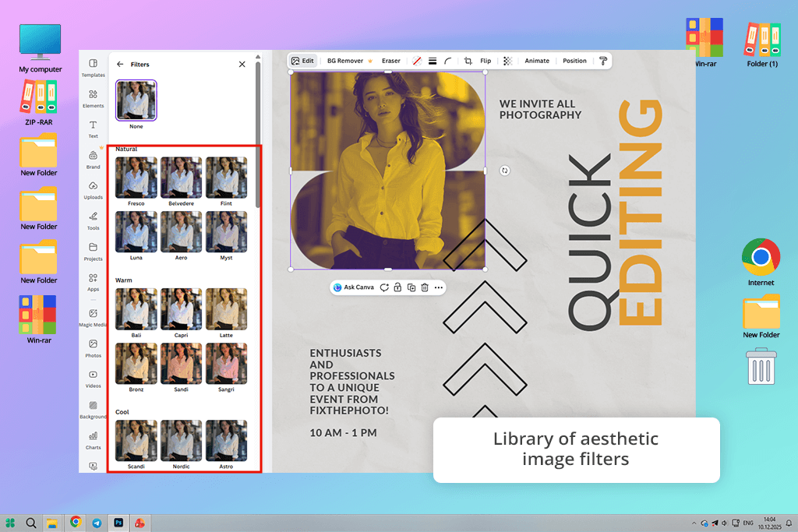Open the Apps sidebar panel
This screenshot has height=532, width=798.
94,282
